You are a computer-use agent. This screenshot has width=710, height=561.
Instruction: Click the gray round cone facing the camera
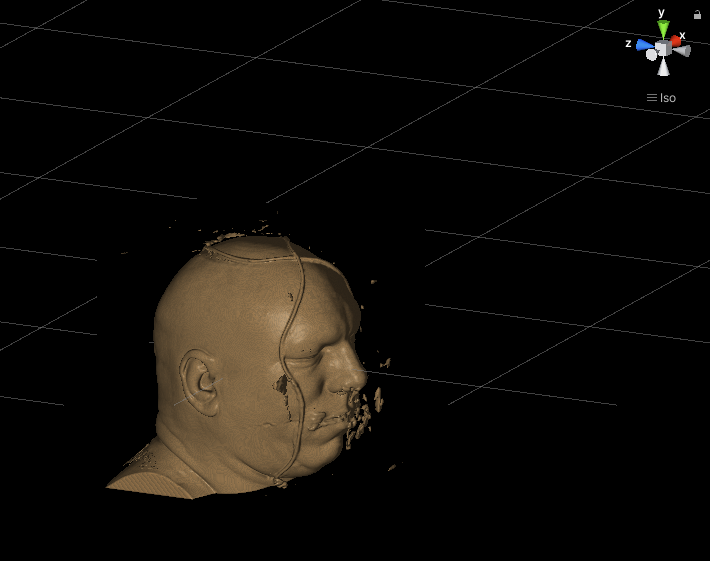[651, 55]
